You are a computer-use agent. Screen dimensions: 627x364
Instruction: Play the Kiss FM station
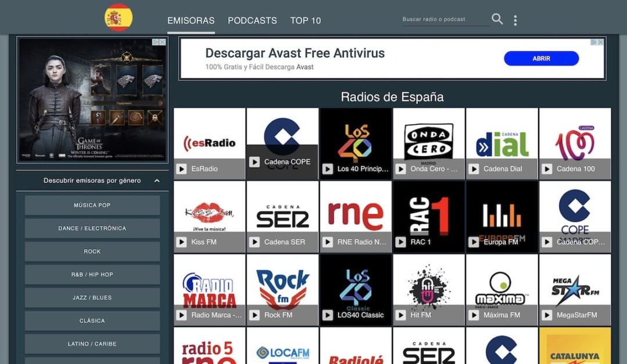pos(182,242)
